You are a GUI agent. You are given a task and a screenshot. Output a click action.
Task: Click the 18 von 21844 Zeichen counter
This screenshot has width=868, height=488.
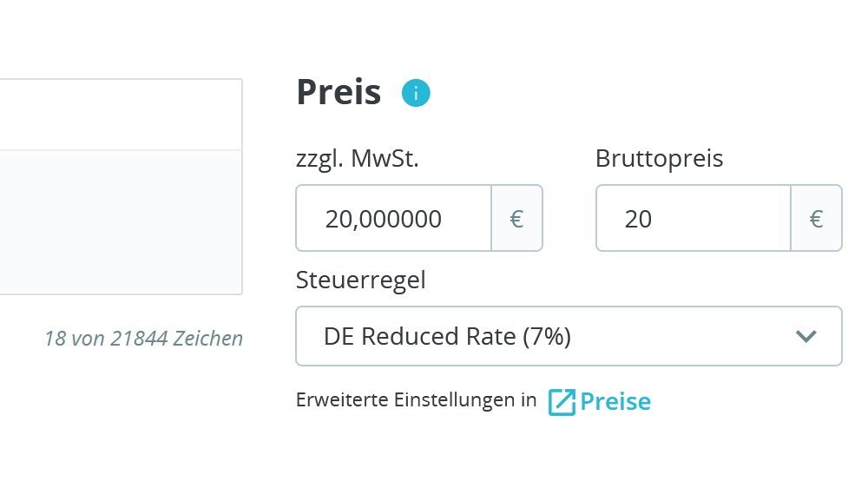click(x=143, y=338)
